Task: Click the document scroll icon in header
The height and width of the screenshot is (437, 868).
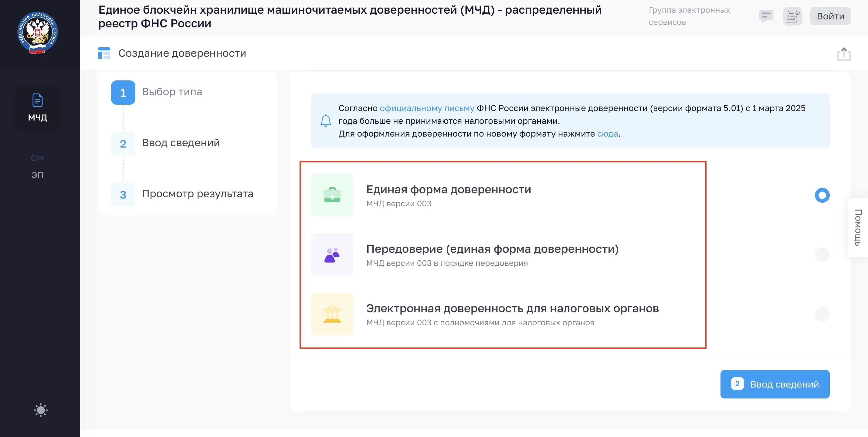Action: coord(792,16)
